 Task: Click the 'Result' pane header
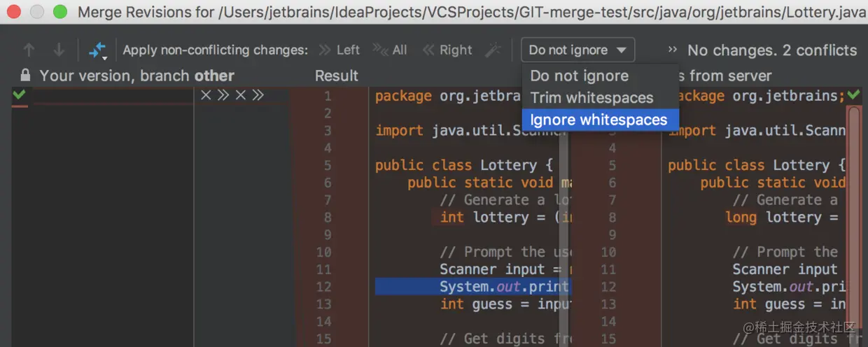coord(337,76)
